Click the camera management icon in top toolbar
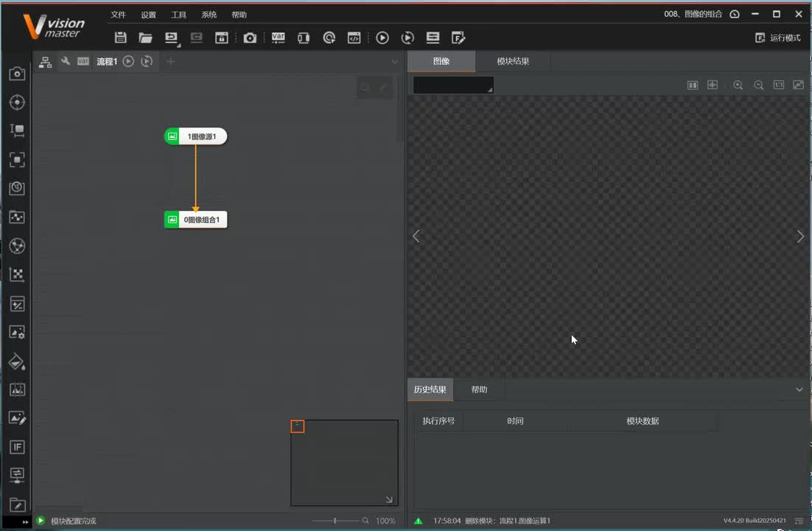This screenshot has width=812, height=531. click(250, 38)
